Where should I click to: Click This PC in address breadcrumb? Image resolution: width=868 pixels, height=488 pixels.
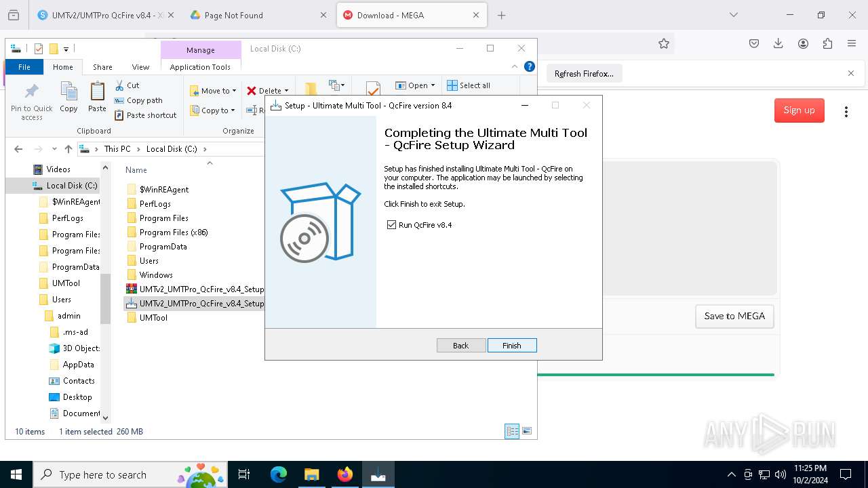tap(117, 149)
